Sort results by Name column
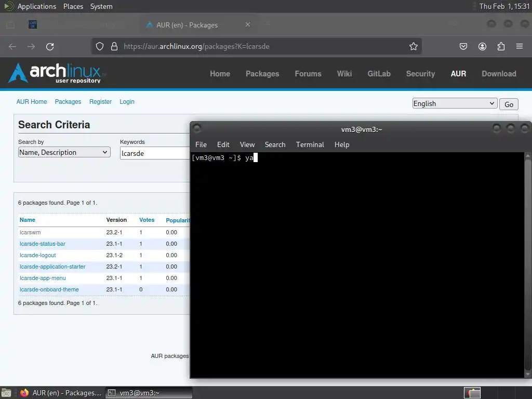532x399 pixels. pyautogui.click(x=28, y=220)
